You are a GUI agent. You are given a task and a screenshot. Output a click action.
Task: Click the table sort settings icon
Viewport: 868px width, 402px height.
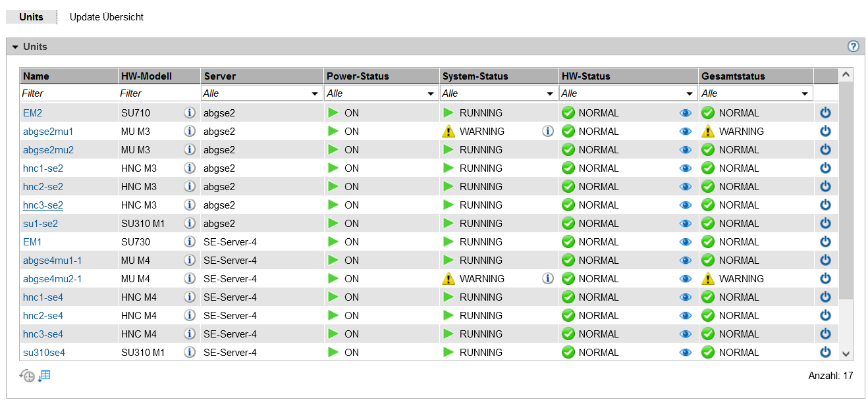[x=44, y=376]
